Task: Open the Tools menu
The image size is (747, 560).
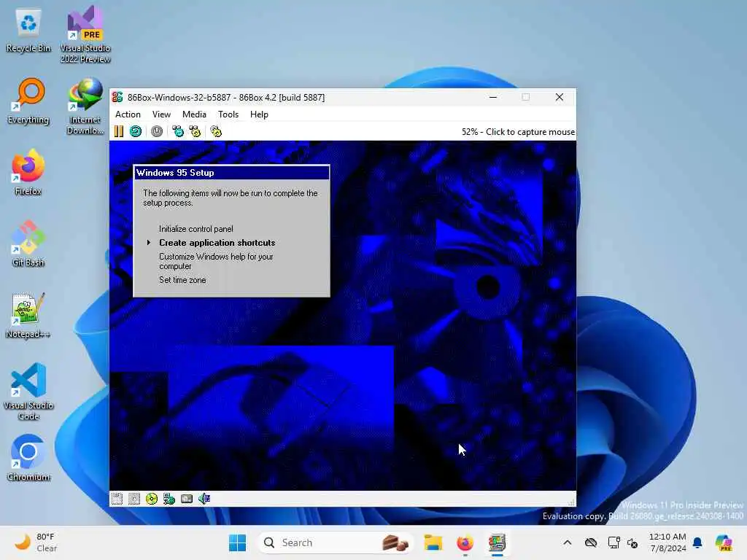Action: [228, 114]
